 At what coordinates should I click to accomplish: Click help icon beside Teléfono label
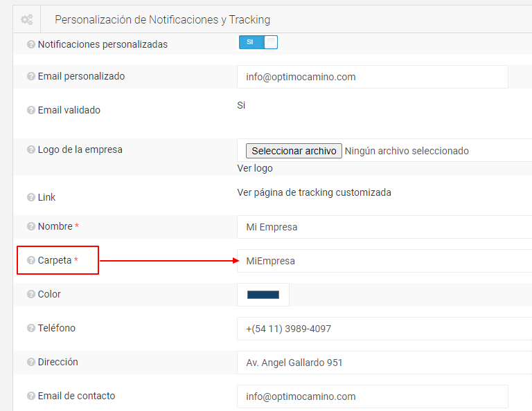point(31,328)
